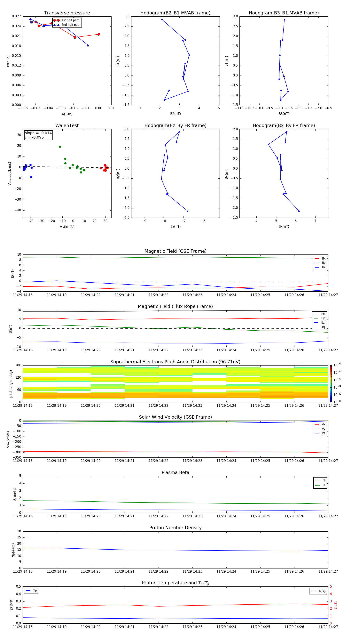Click the 'pitch angle (deg)' axis label
Screen dimensions: 351x644
pyautogui.click(x=11, y=383)
